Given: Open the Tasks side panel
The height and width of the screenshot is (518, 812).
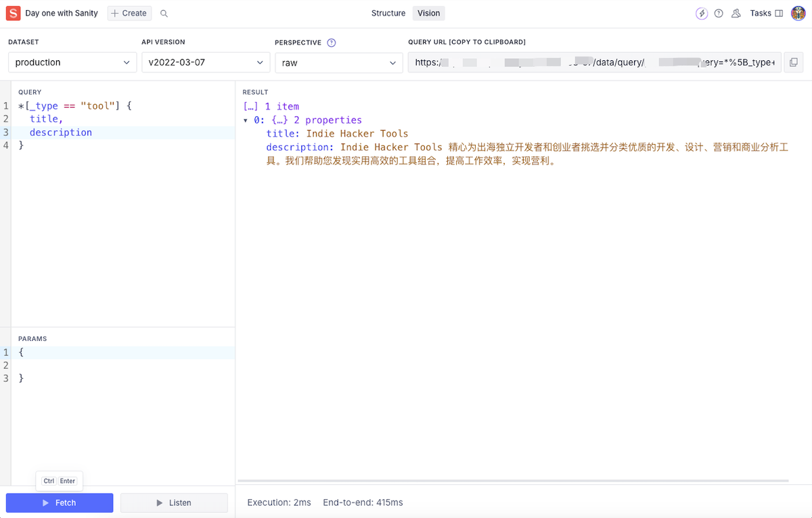Looking at the screenshot, I should (x=767, y=14).
